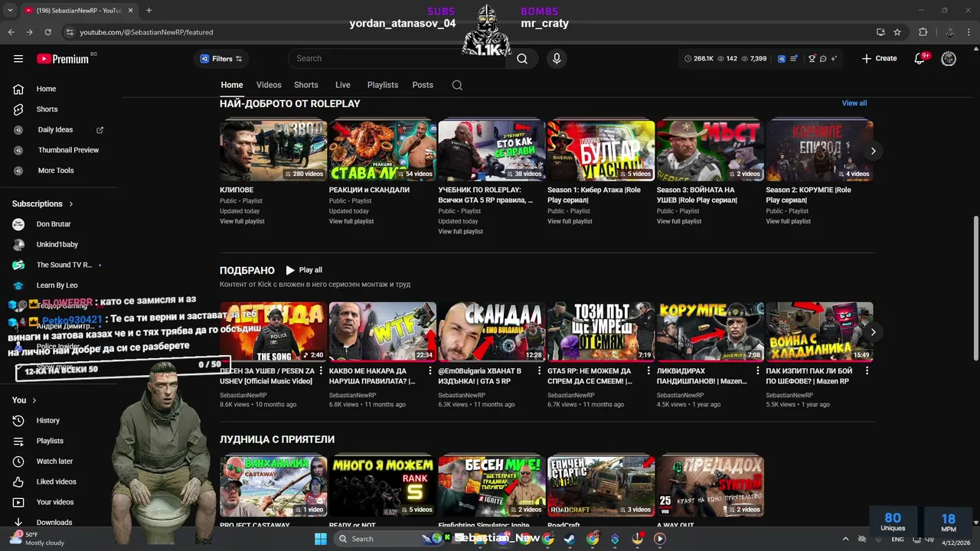The image size is (980, 551).
Task: Show hidden system tray icons
Action: click(x=845, y=539)
